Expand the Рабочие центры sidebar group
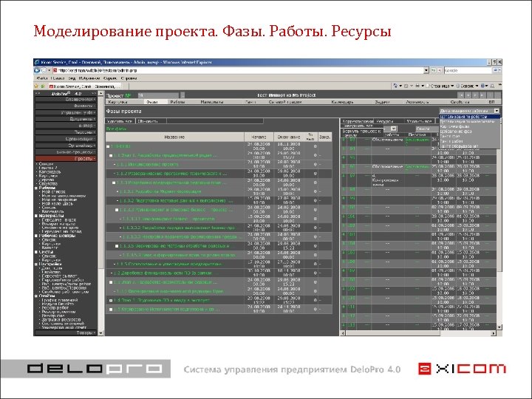532x399 pixels. [x=36, y=236]
